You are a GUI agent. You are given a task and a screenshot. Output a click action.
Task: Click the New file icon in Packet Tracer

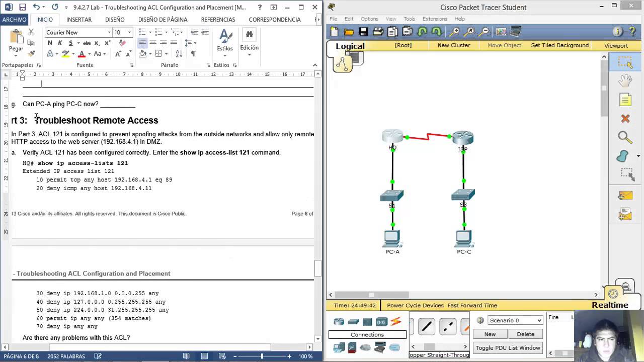pos(335,32)
